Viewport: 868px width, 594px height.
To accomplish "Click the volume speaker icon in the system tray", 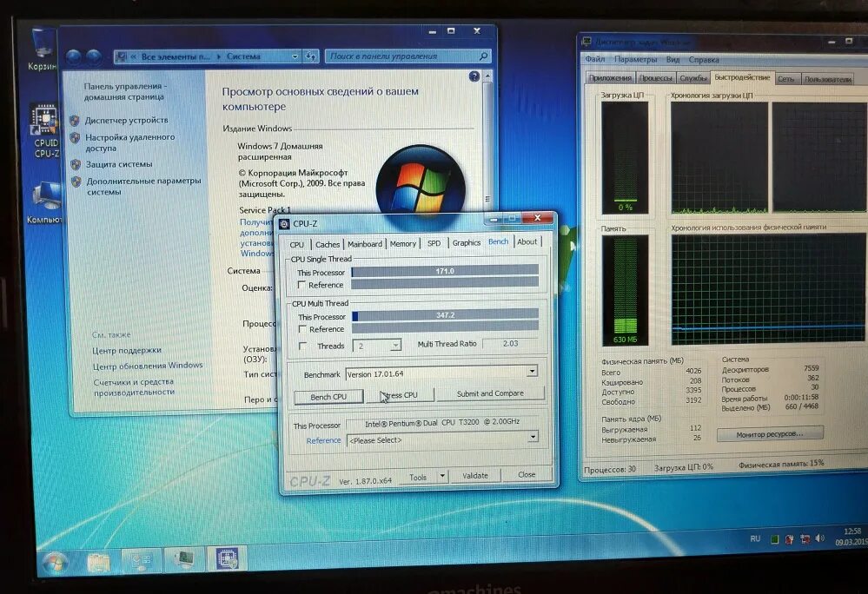I will (820, 538).
